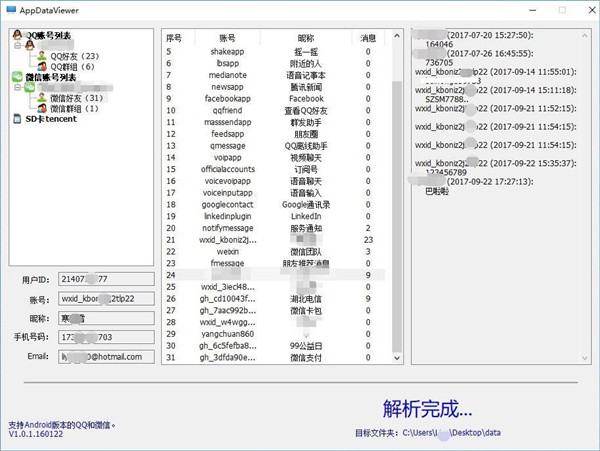Click the 目标文件夹 path text
The height and width of the screenshot is (451, 600).
pos(452,433)
